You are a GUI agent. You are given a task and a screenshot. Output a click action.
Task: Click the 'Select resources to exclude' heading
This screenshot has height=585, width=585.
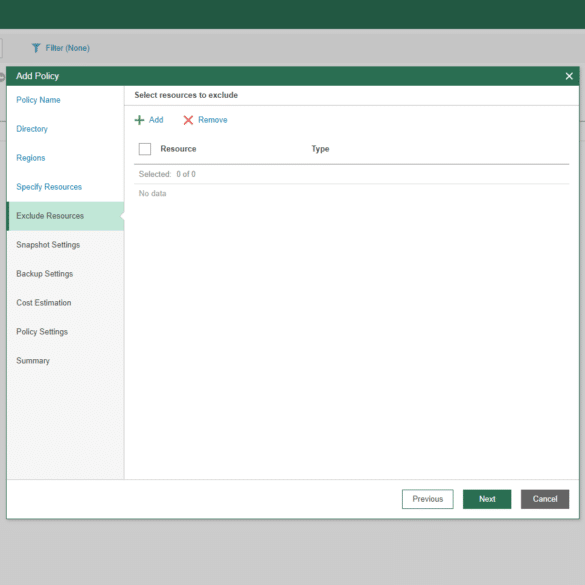click(186, 95)
